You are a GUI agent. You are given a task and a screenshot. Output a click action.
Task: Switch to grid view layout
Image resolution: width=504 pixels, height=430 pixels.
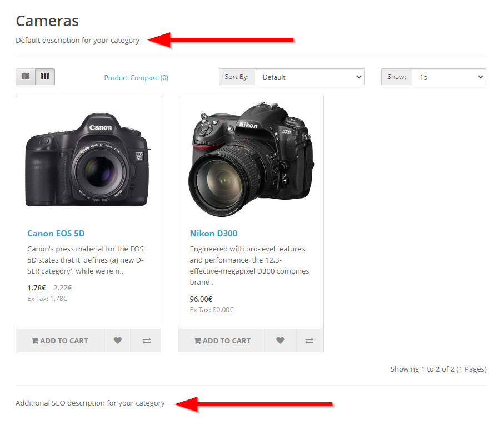tap(45, 76)
